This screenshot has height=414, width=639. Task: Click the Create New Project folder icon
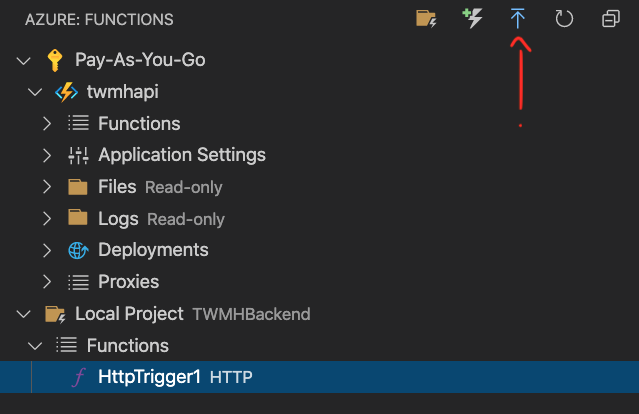pyautogui.click(x=427, y=18)
